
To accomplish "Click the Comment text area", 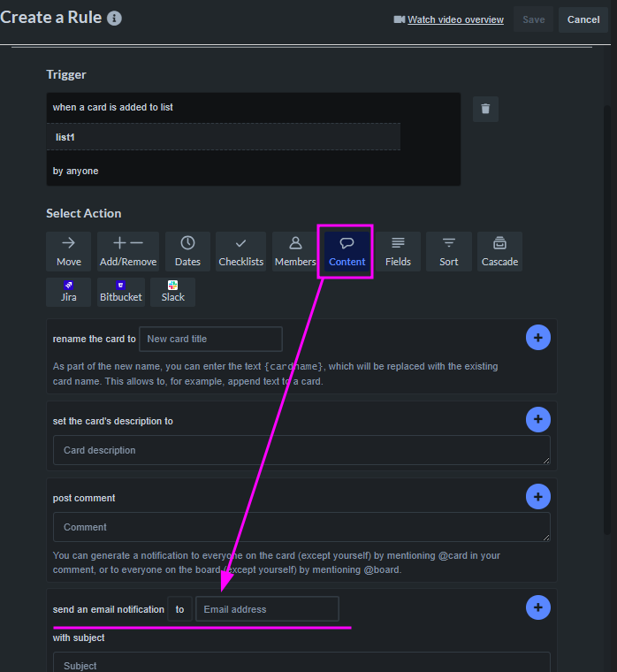I will [x=301, y=527].
